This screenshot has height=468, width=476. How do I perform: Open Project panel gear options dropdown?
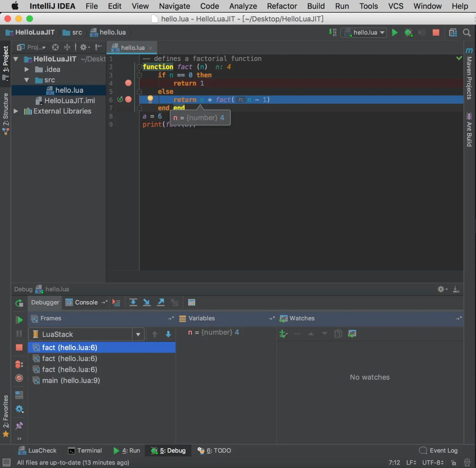(x=85, y=47)
